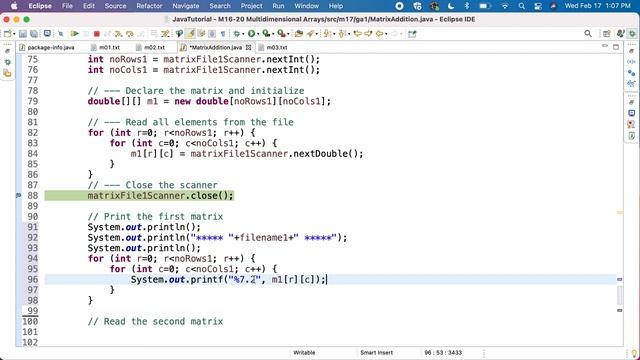640x360 pixels.
Task: Click the yellow overview ruler warning marker
Action: coord(620,212)
